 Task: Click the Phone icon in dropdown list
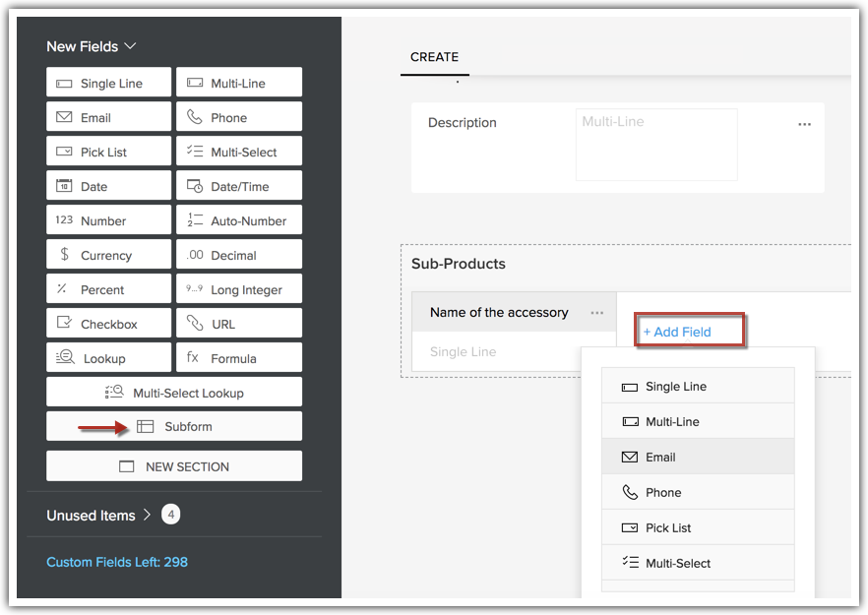pos(630,492)
